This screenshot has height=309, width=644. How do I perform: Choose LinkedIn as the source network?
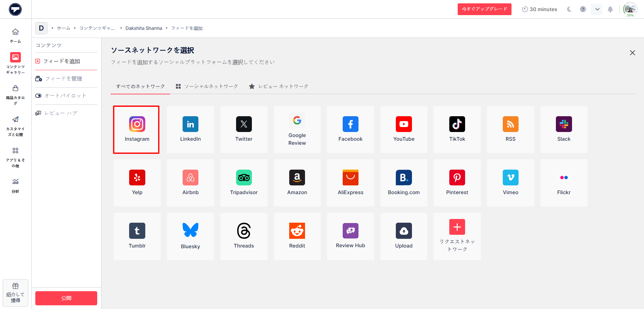190,130
